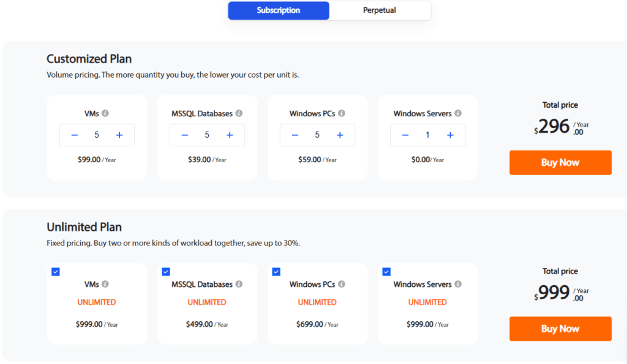Image resolution: width=627 pixels, height=364 pixels.
Task: Click the Unlimited Plan heading
Action: click(x=84, y=227)
